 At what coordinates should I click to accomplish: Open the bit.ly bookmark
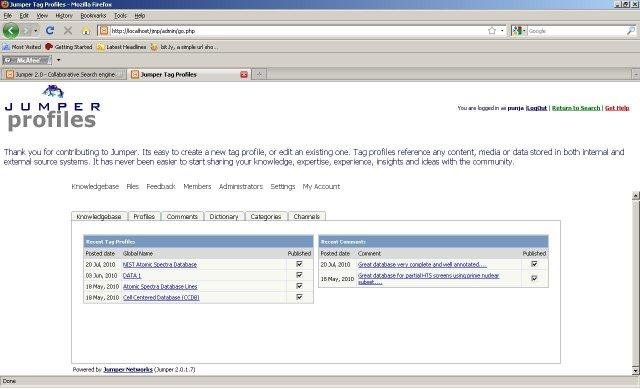(183, 47)
